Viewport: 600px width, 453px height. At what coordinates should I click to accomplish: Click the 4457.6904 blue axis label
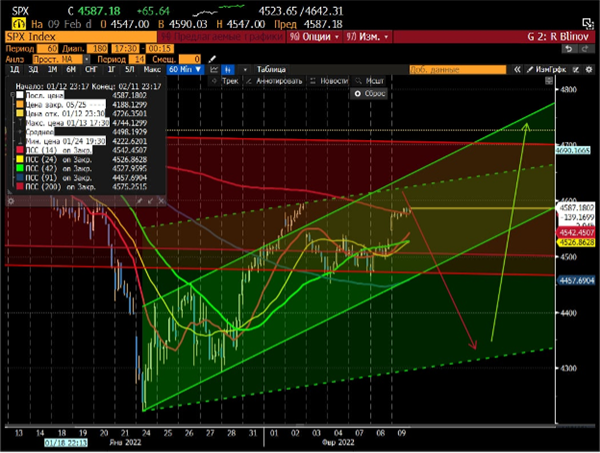(x=576, y=281)
